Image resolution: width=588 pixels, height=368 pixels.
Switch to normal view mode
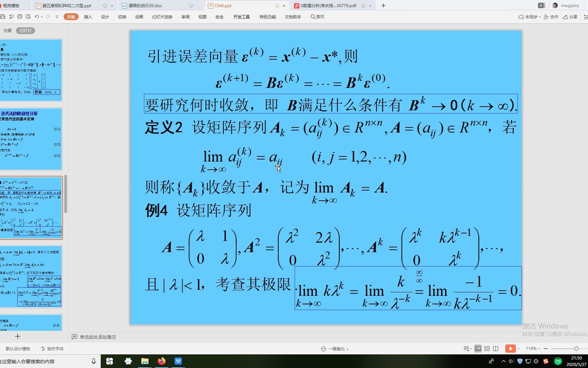tap(478, 349)
